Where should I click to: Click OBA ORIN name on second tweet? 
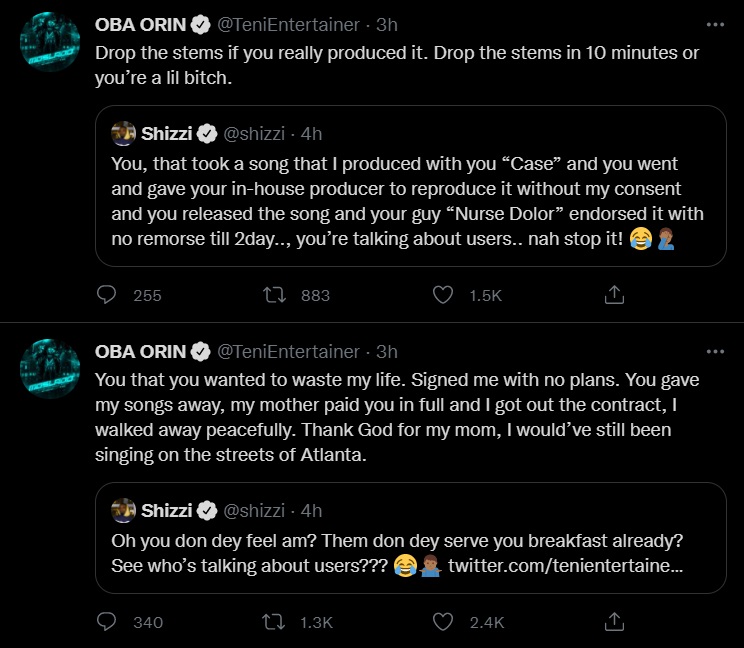140,351
